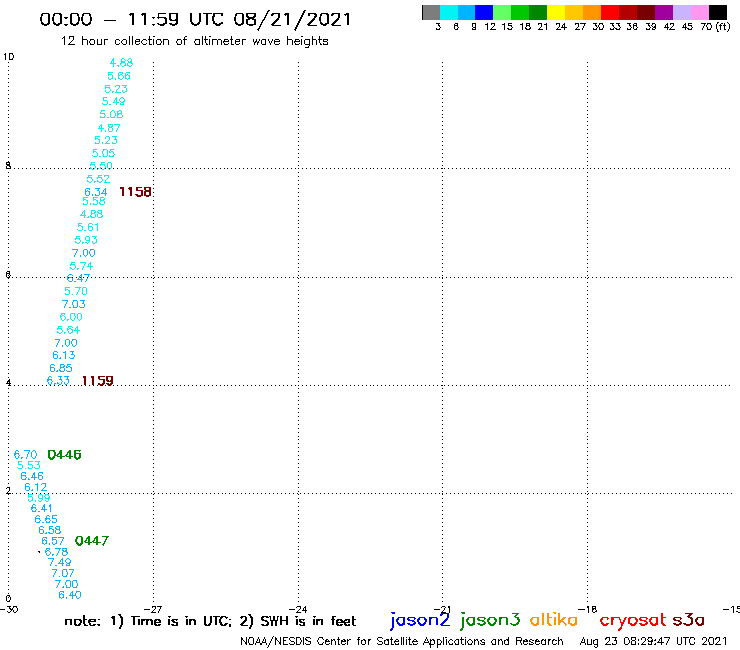Click the wave height value 5.58
This screenshot has height=650, width=740.
pyautogui.click(x=94, y=201)
